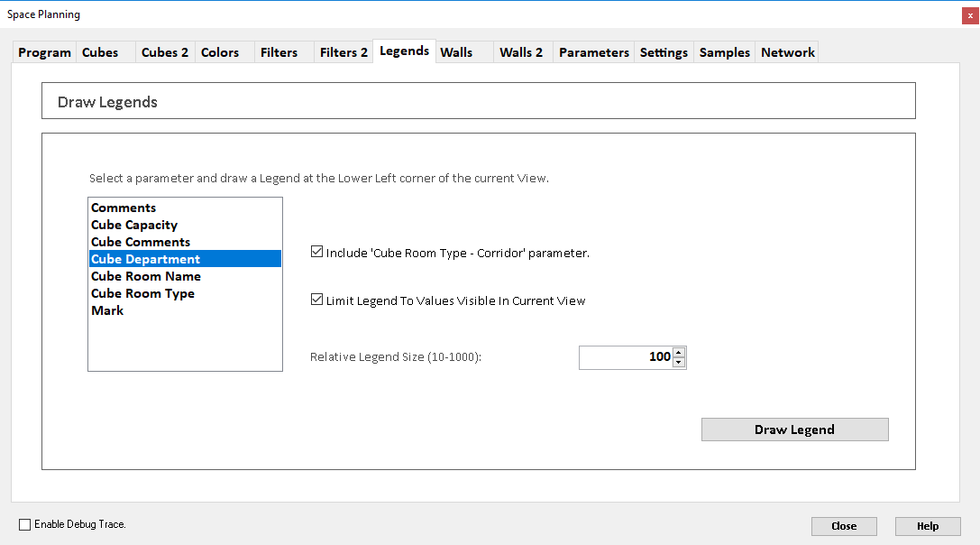This screenshot has width=980, height=545.
Task: Select Cube Capacity in the list
Action: (x=185, y=225)
